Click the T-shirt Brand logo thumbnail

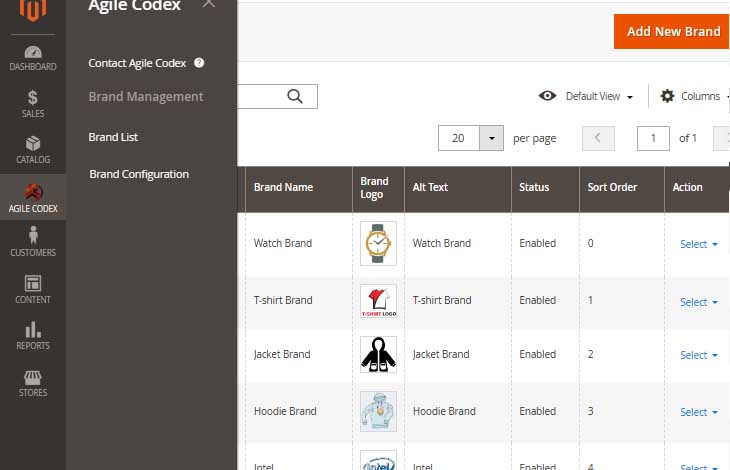click(378, 301)
